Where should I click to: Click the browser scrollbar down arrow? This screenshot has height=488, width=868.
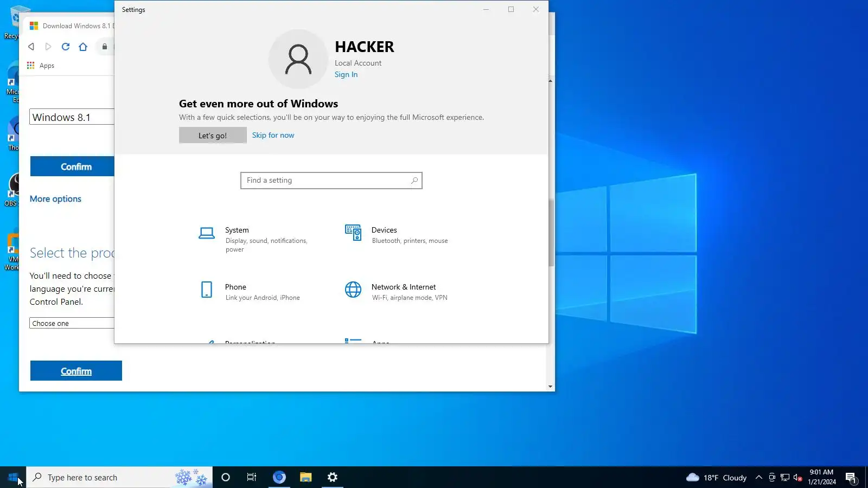point(551,387)
